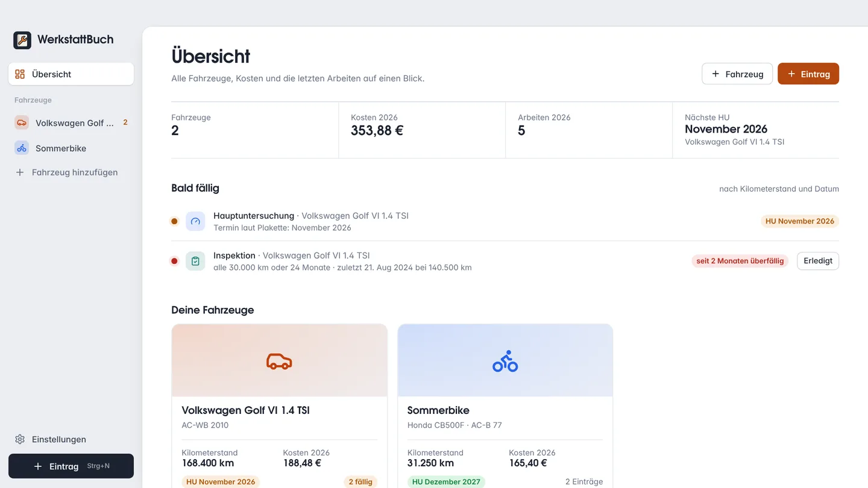Image resolution: width=868 pixels, height=488 pixels.
Task: Click the blue bike icon next to Sommerbike
Action: coord(22,148)
